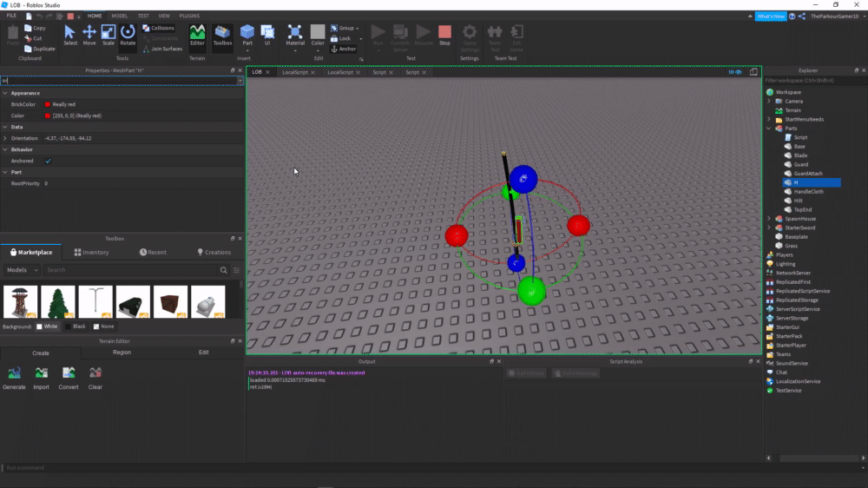
Task: Select the pine tree model thumbnail
Action: (x=58, y=302)
